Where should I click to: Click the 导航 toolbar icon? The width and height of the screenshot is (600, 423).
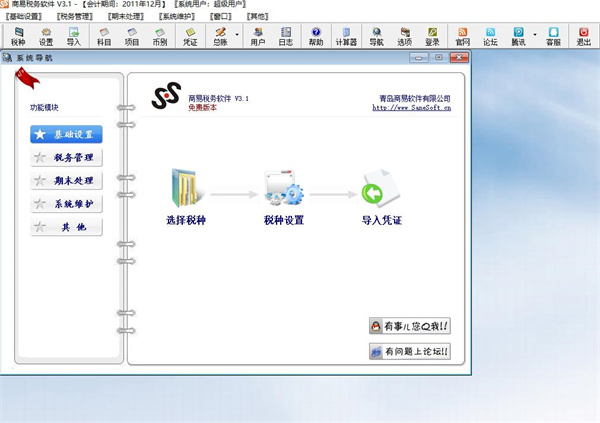coord(376,36)
